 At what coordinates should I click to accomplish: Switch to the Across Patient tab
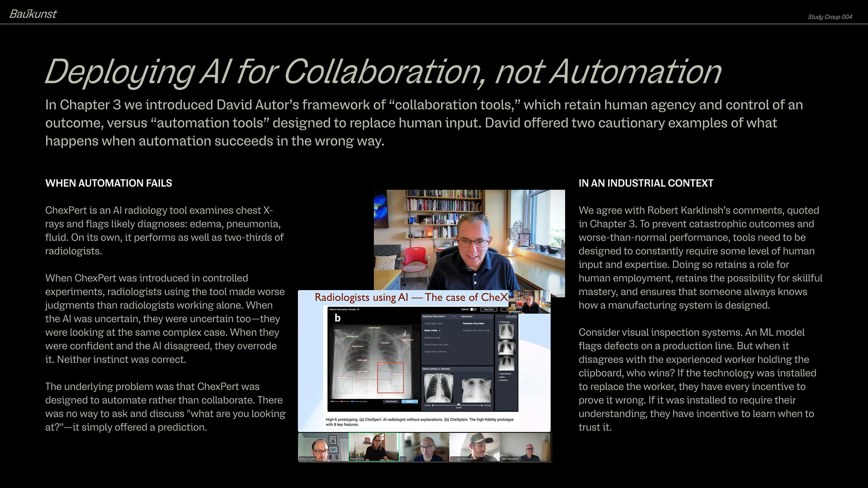(x=511, y=316)
